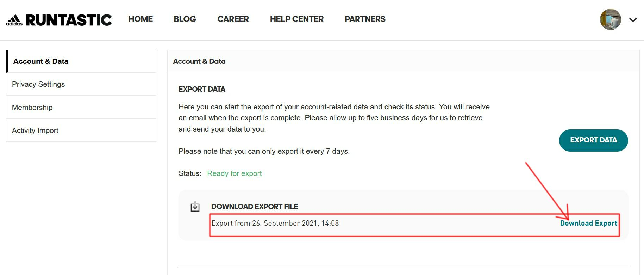Click the adidas Runtastic logo
Screen dimensions: 644x275
point(59,20)
